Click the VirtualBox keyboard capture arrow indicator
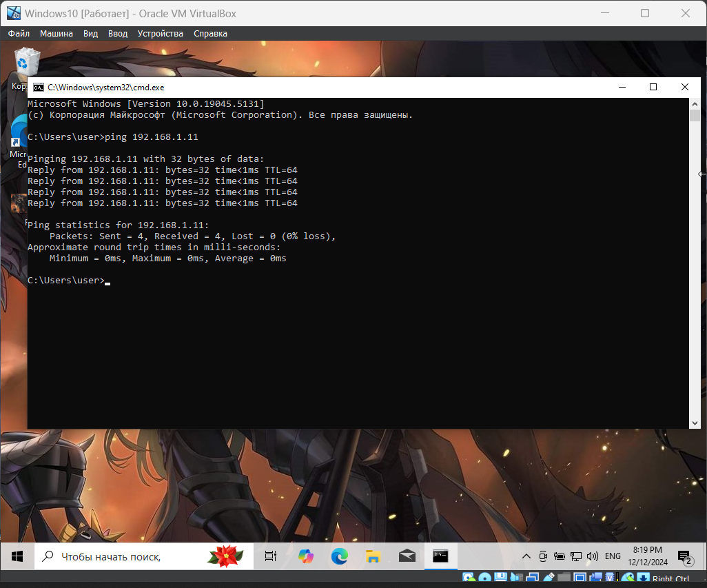 click(x=644, y=578)
